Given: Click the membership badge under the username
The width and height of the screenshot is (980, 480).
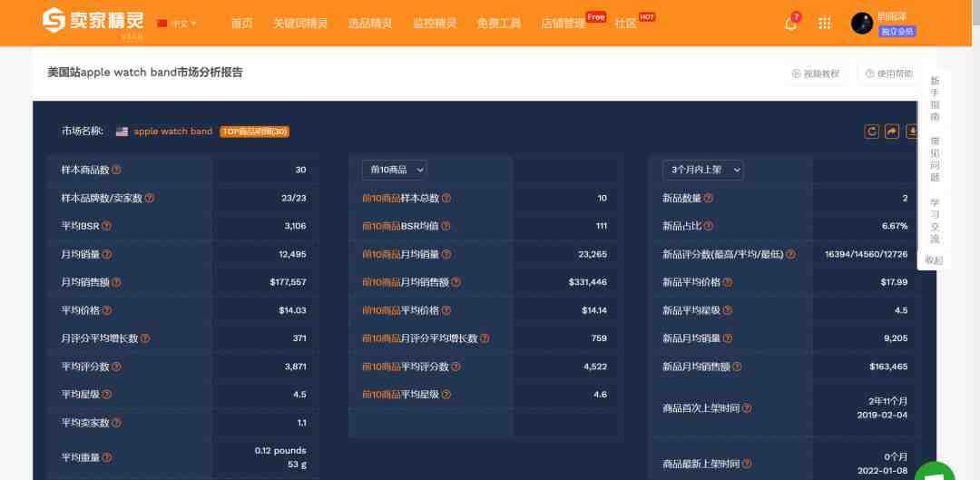Looking at the screenshot, I should [897, 31].
